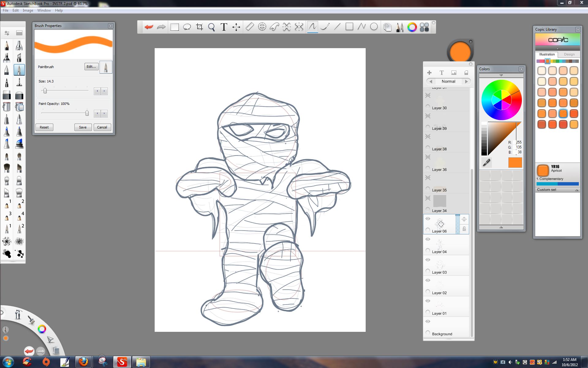Open the Copic Library toolbar icon
Screen dimensions: 588x368
pyautogui.click(x=424, y=27)
